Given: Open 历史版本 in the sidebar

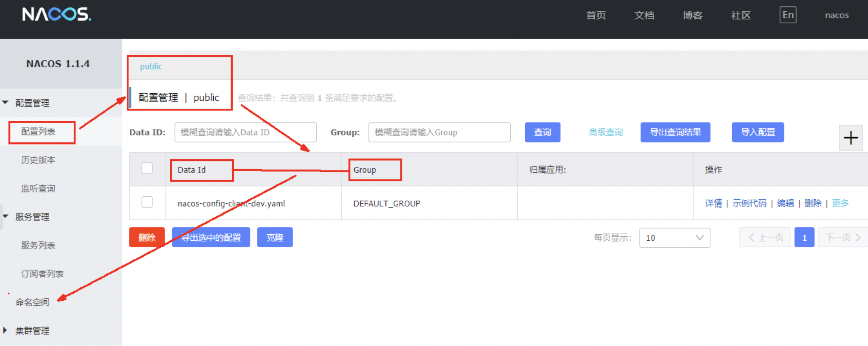Looking at the screenshot, I should (x=38, y=160).
